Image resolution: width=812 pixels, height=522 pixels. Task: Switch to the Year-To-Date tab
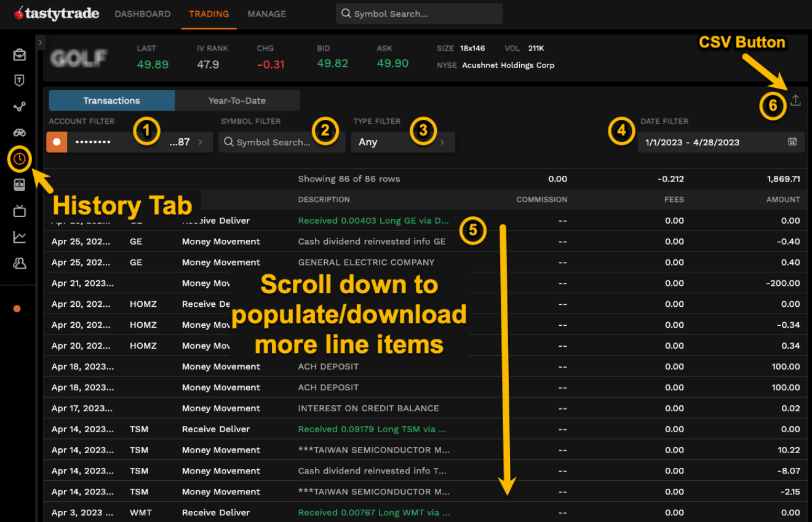point(237,100)
